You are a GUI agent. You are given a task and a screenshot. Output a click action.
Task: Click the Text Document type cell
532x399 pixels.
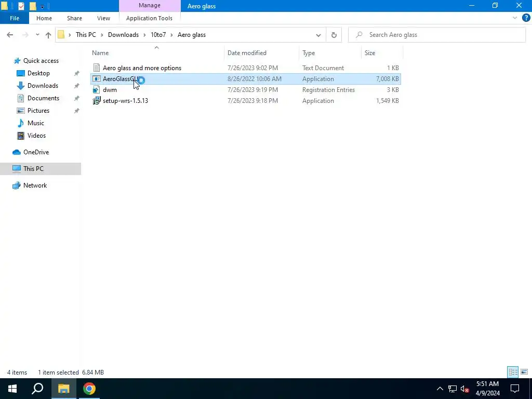click(323, 68)
